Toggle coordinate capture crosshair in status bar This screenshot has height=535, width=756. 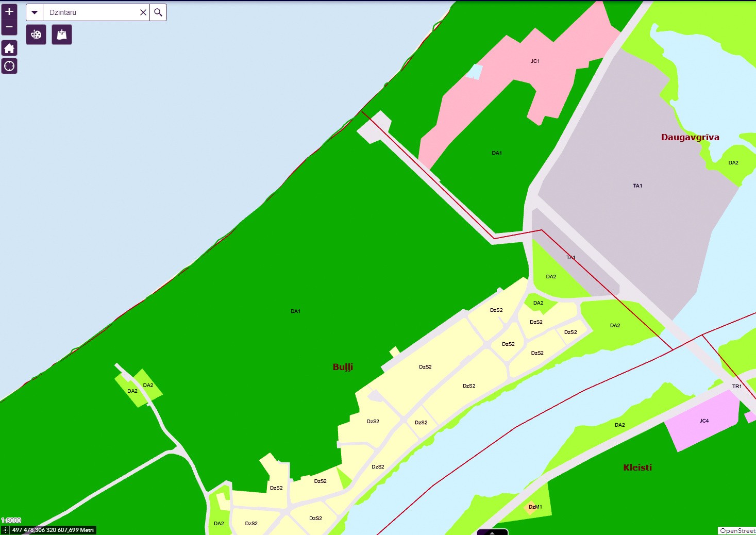[x=5, y=530]
